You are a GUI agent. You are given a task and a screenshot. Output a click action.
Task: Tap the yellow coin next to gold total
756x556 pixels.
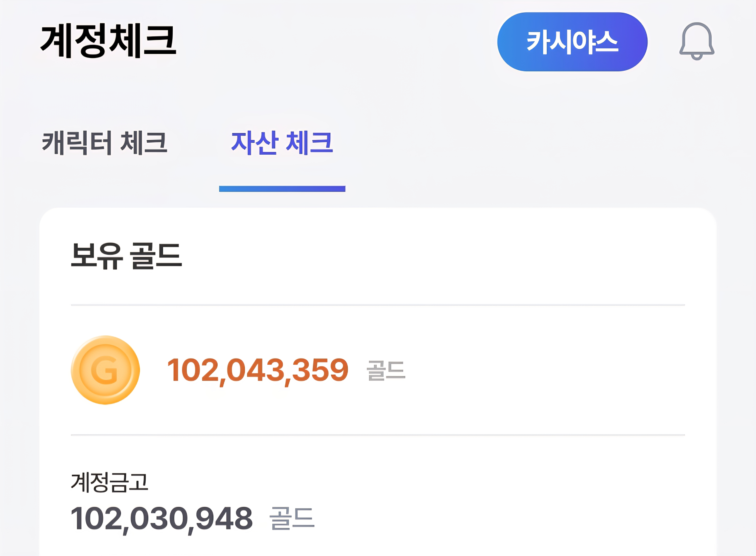[x=105, y=370]
